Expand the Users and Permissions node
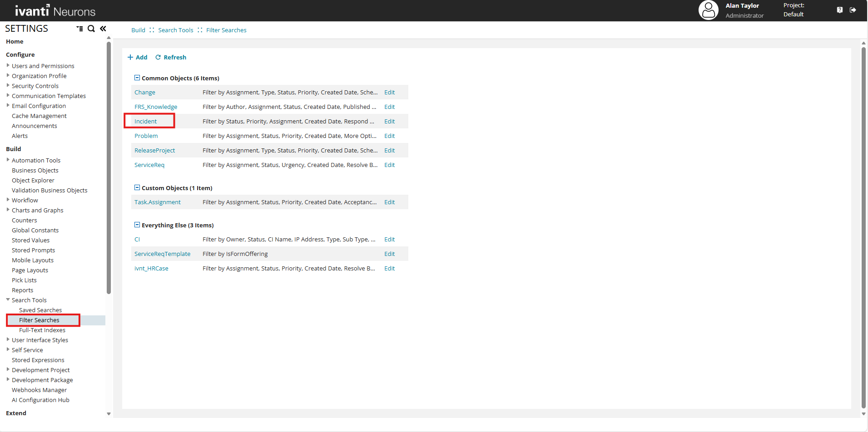The width and height of the screenshot is (868, 432). (8, 65)
